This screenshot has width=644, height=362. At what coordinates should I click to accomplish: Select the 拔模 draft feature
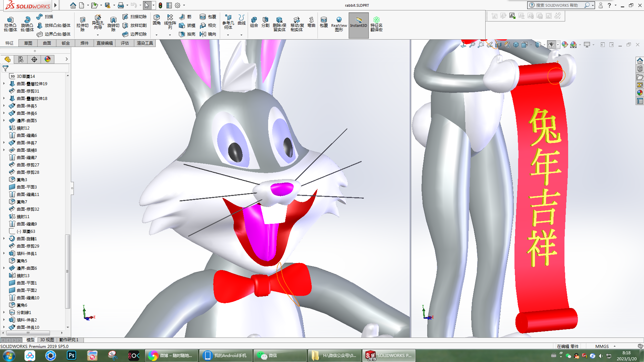tap(187, 25)
